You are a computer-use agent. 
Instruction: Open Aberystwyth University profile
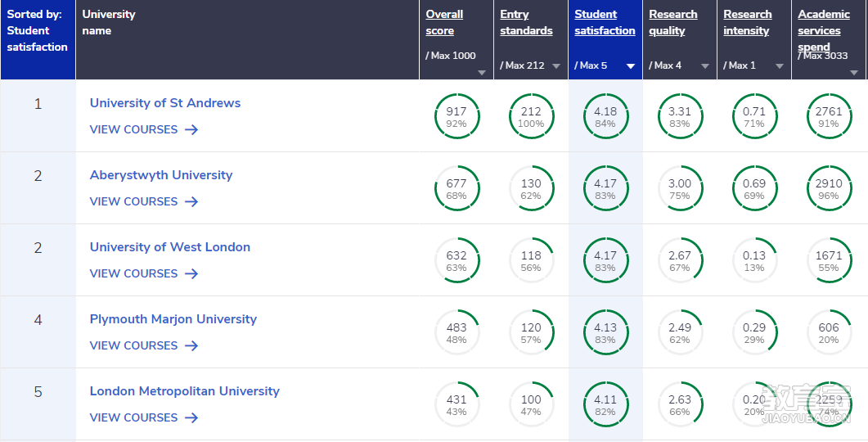[x=161, y=175]
